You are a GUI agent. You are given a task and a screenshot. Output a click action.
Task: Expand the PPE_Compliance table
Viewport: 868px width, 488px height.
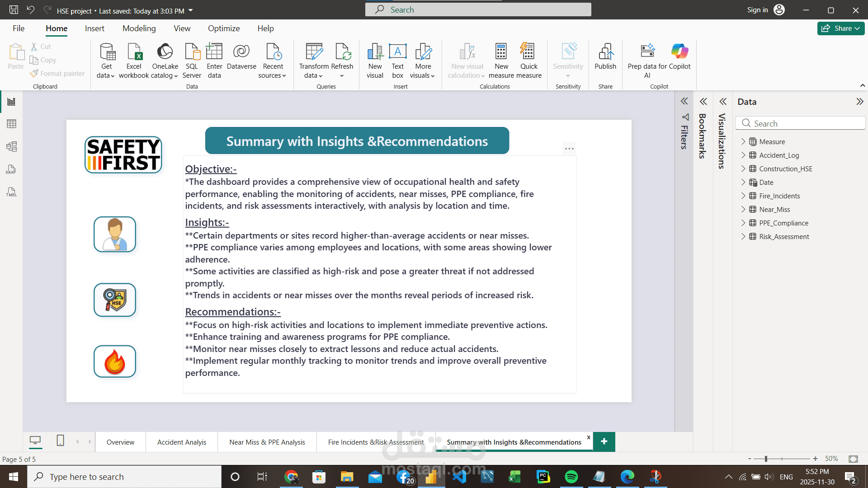click(743, 223)
